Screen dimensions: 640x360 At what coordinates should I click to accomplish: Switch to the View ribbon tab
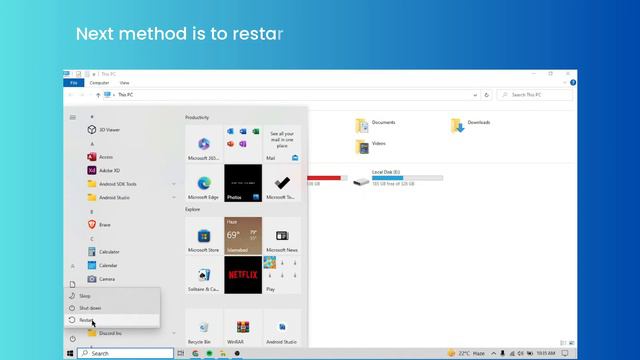point(124,83)
